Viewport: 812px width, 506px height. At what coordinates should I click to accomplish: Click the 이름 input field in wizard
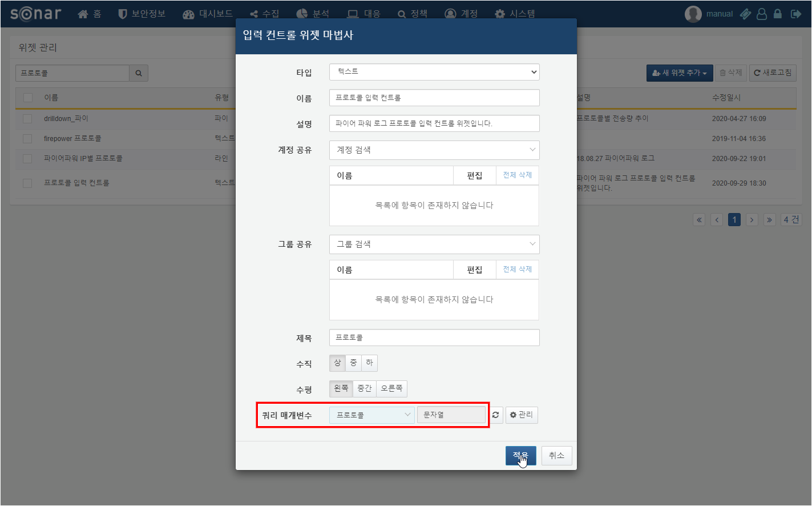pyautogui.click(x=434, y=98)
